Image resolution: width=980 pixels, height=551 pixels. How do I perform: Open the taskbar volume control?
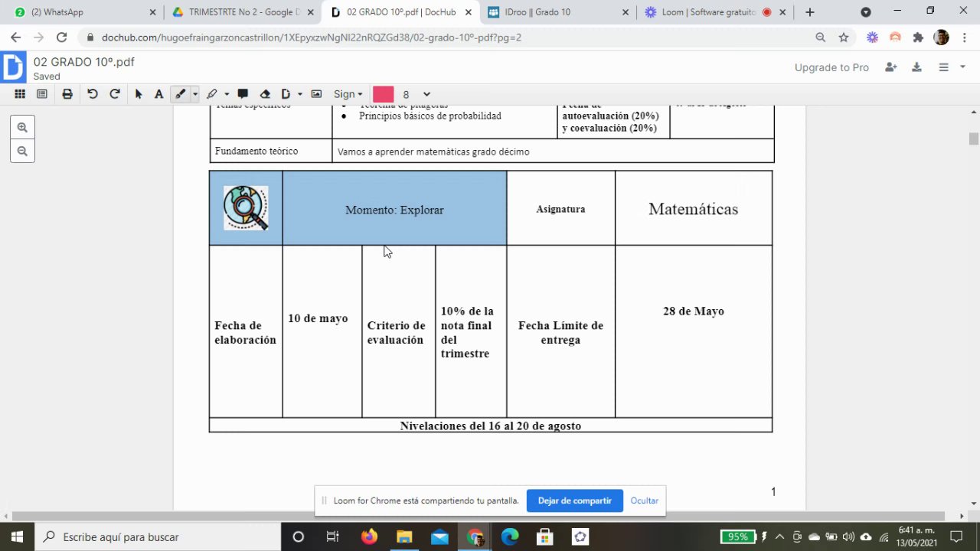[848, 536]
